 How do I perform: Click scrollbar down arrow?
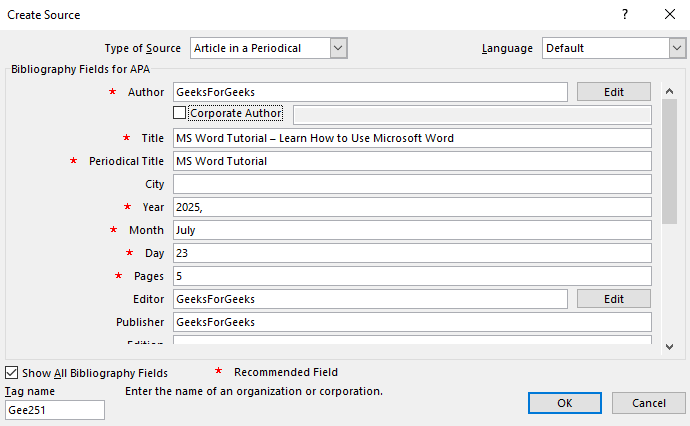[669, 347]
